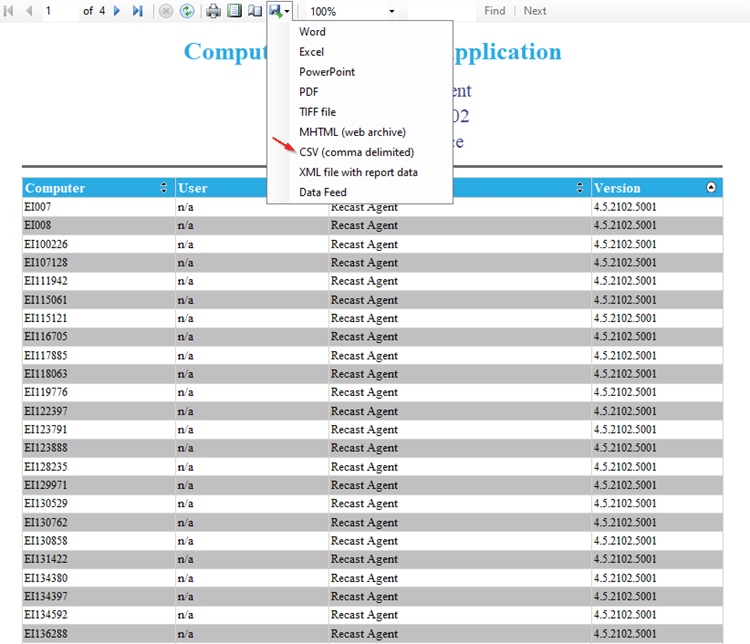
Task: Choose CSV (comma delimited) export
Action: [x=356, y=152]
